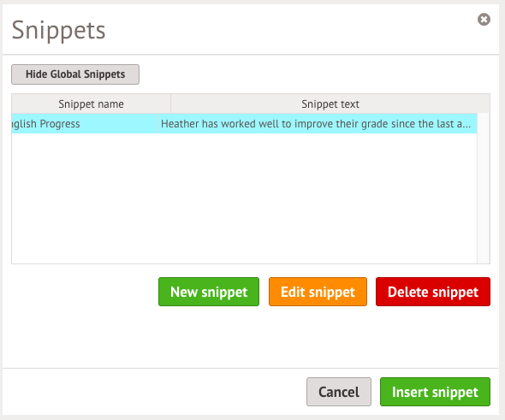This screenshot has height=420, width=505.
Task: Sort by the Snippet text column header
Action: (330, 104)
